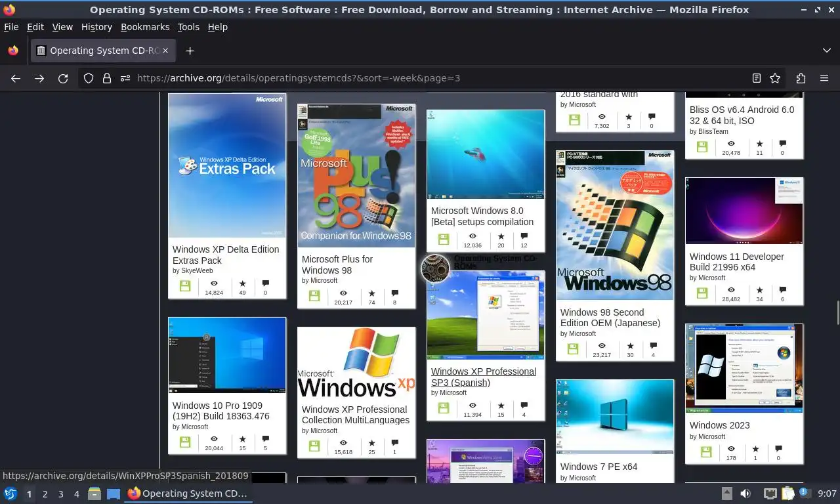
Task: Open Windows 98 Japanese box art thumbnail
Action: click(x=615, y=225)
